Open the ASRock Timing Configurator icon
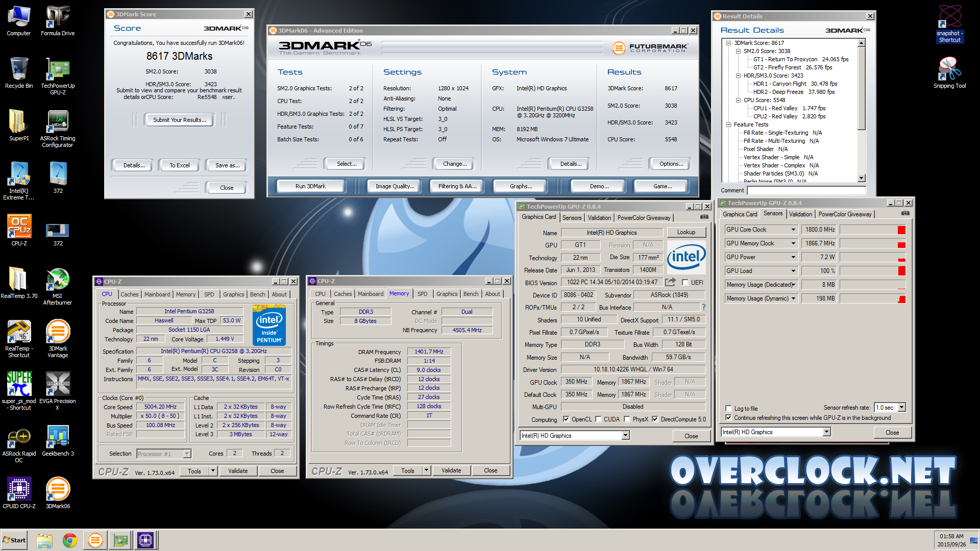 coord(58,129)
